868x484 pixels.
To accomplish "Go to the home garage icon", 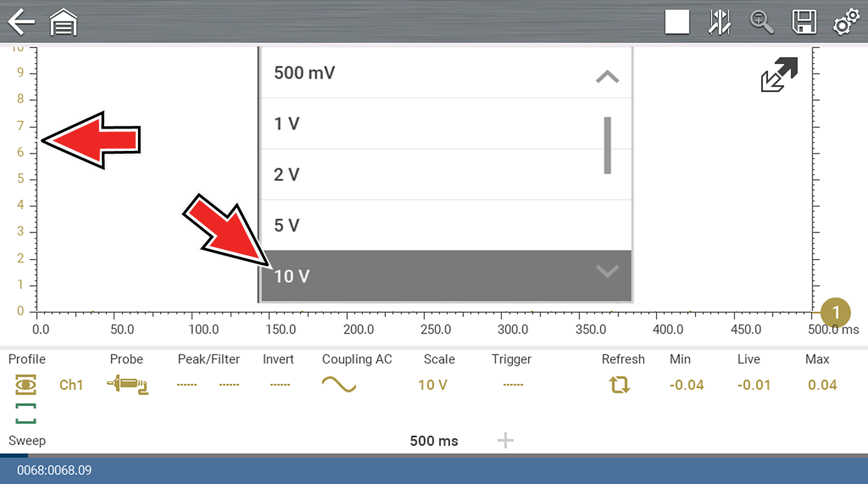I will click(x=63, y=22).
